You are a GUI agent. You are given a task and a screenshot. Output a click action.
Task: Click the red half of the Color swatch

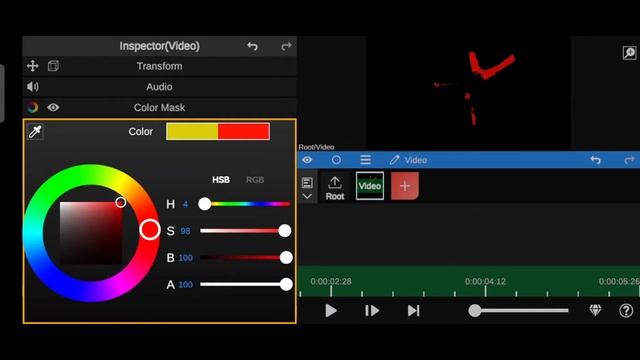(x=244, y=131)
